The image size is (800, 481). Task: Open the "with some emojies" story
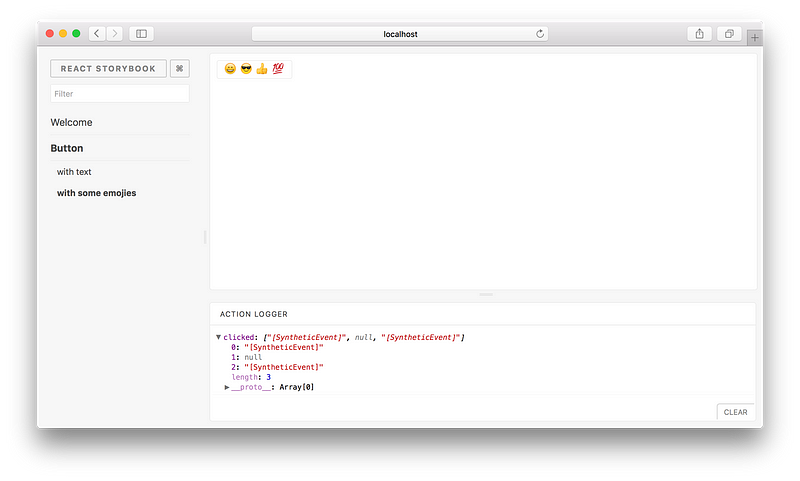[x=96, y=193]
